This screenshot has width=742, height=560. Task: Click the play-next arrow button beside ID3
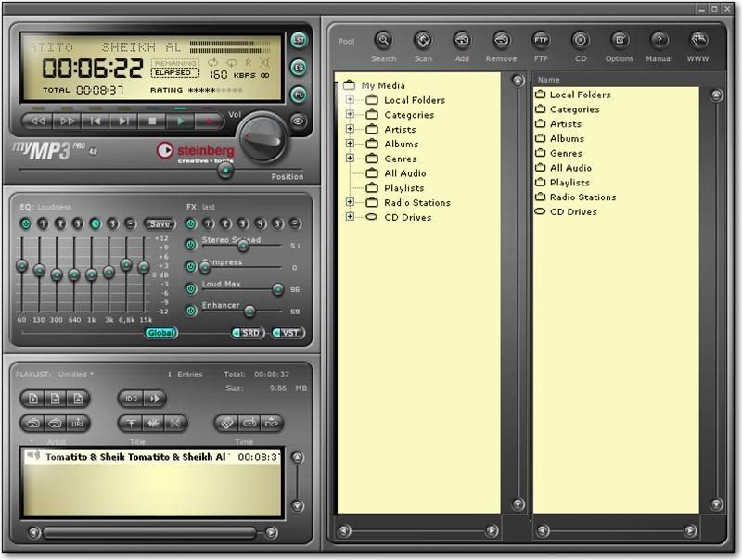pos(154,399)
